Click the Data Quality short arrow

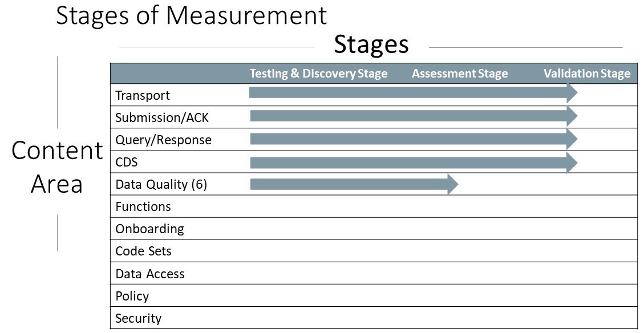(354, 184)
